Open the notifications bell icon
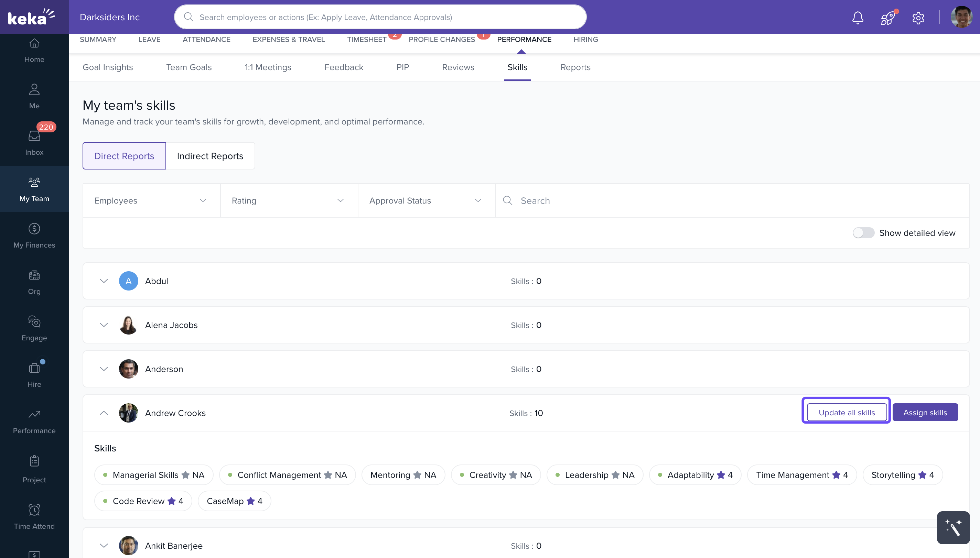Screen dimensions: 980x558 (857, 17)
